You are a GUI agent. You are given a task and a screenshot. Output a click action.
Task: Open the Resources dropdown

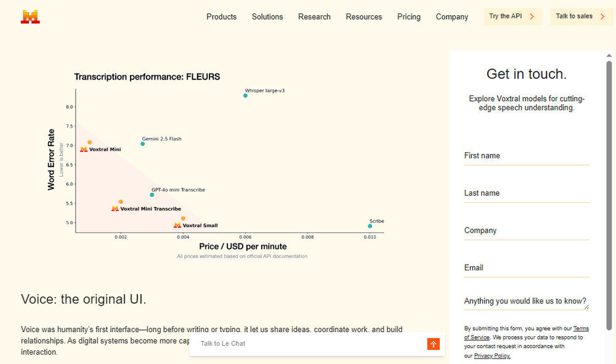pos(363,17)
